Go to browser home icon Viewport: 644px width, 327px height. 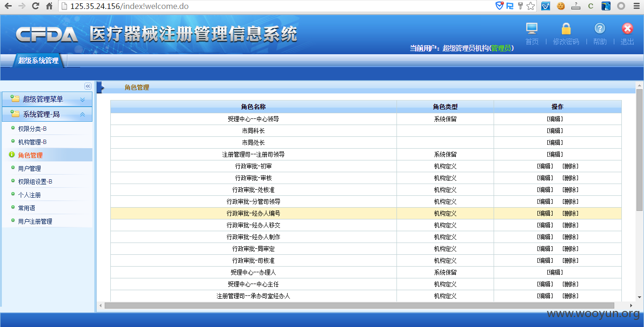point(50,6)
